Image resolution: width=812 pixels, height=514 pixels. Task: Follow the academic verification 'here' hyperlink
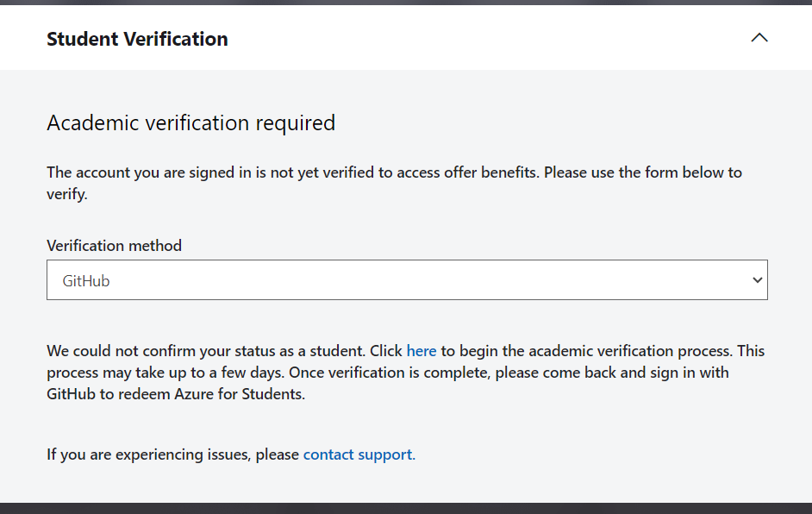click(422, 350)
